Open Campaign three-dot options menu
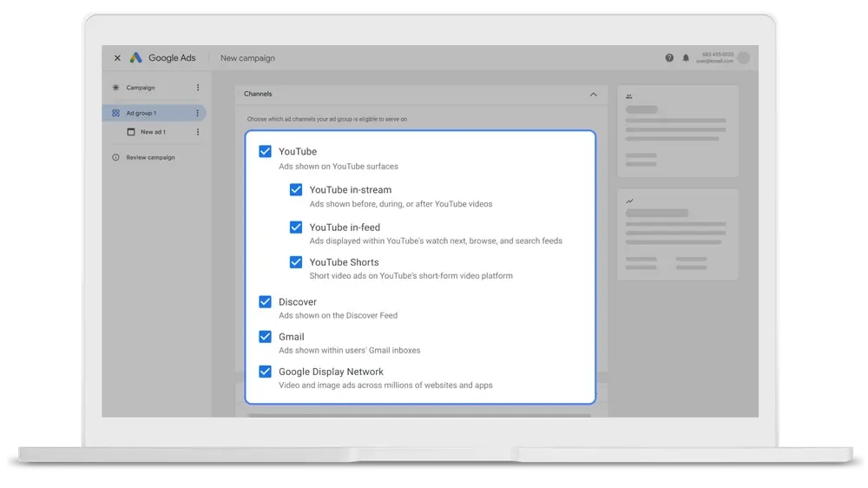Viewport: 868px width, 488px height. click(x=198, y=88)
